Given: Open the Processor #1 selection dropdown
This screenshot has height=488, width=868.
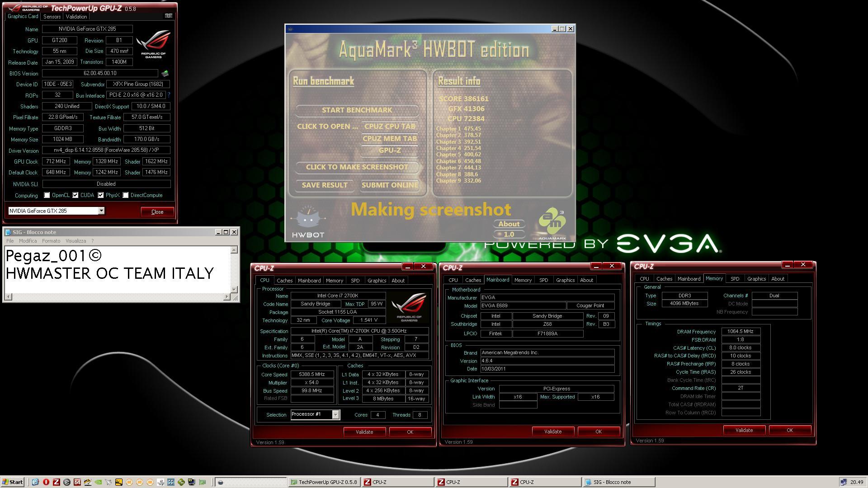Looking at the screenshot, I should (x=335, y=414).
